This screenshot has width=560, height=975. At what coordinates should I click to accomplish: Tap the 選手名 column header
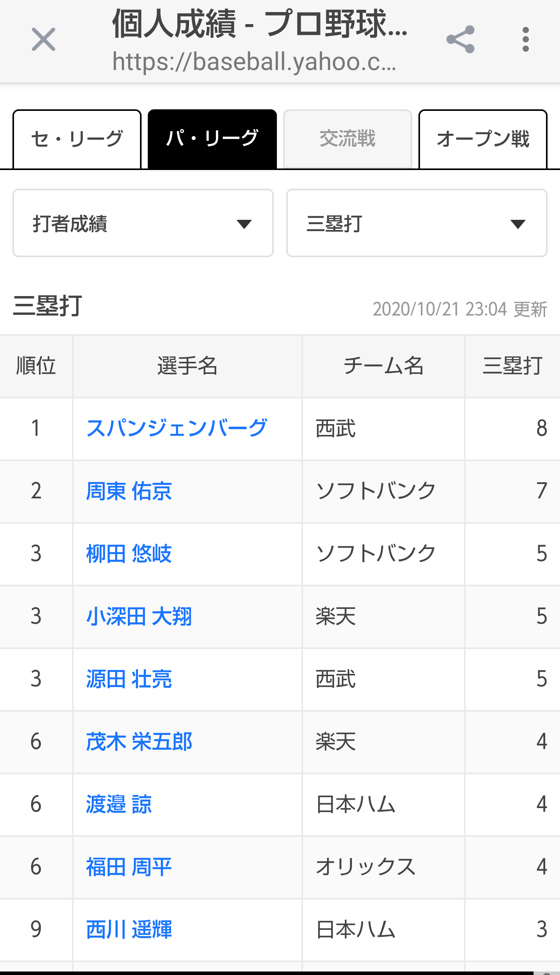coord(187,366)
